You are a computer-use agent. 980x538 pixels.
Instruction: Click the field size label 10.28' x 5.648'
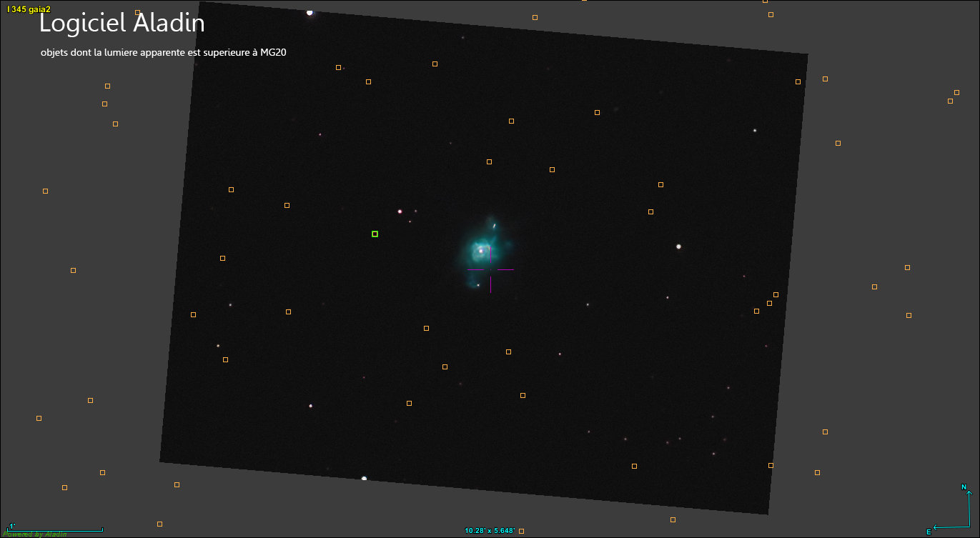click(x=490, y=531)
